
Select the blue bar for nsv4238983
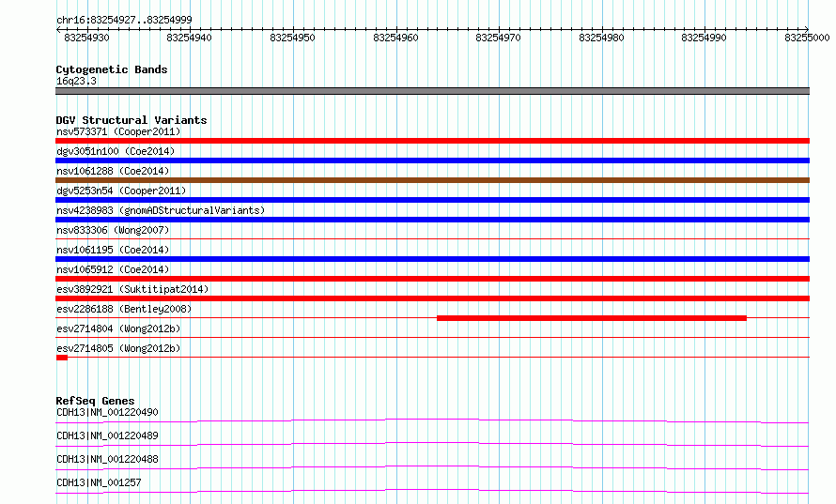(432, 220)
